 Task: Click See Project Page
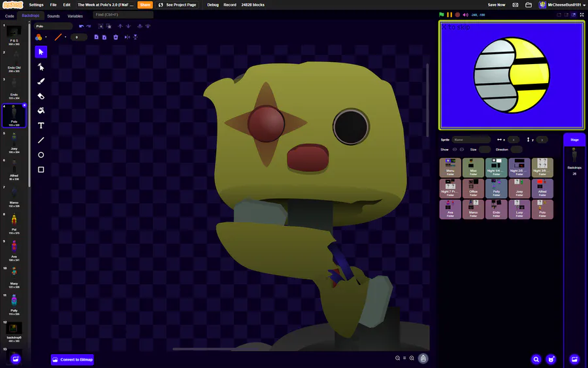pyautogui.click(x=177, y=5)
